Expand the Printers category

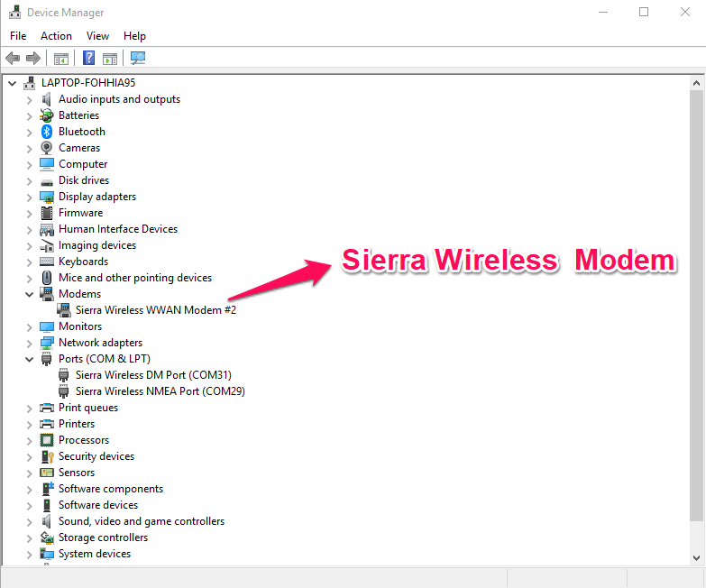click(x=29, y=425)
